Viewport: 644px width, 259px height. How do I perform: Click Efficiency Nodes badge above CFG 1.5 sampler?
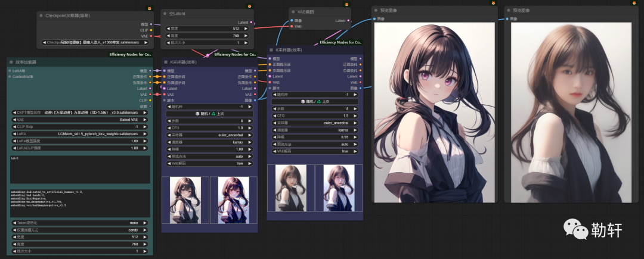coord(341,42)
